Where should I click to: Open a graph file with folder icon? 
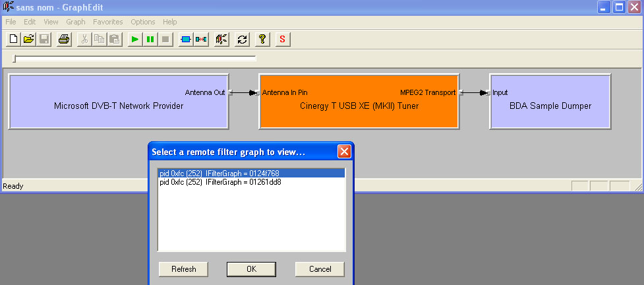pyautogui.click(x=29, y=40)
